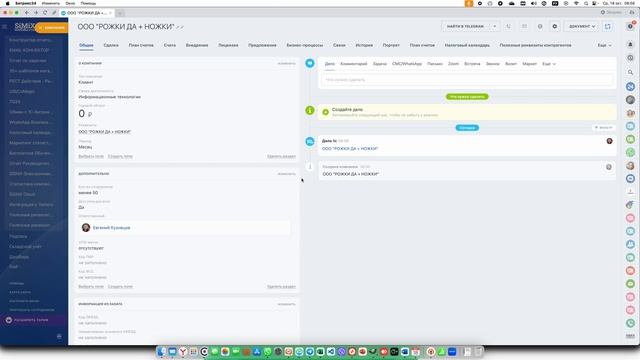Open the notifications bell in the right sidebar
Viewport: 640px width, 360px height.
(630, 44)
